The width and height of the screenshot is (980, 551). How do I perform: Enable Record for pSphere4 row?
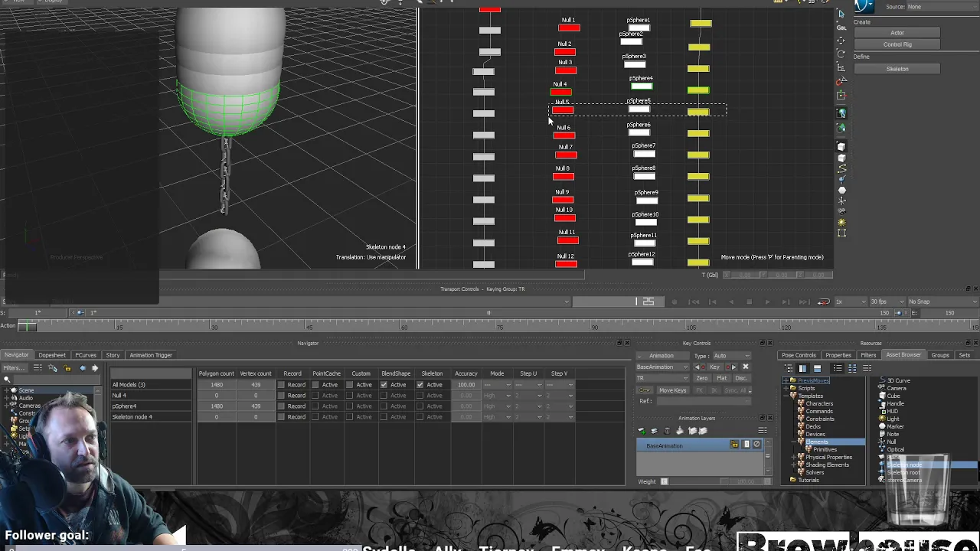tap(282, 406)
